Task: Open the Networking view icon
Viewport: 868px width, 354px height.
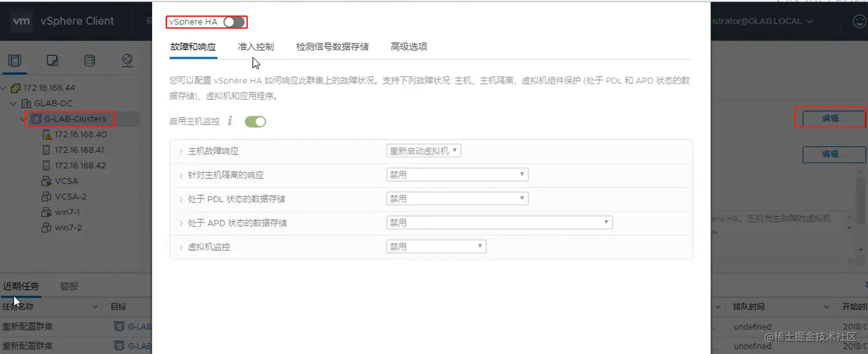Action: pyautogui.click(x=127, y=60)
